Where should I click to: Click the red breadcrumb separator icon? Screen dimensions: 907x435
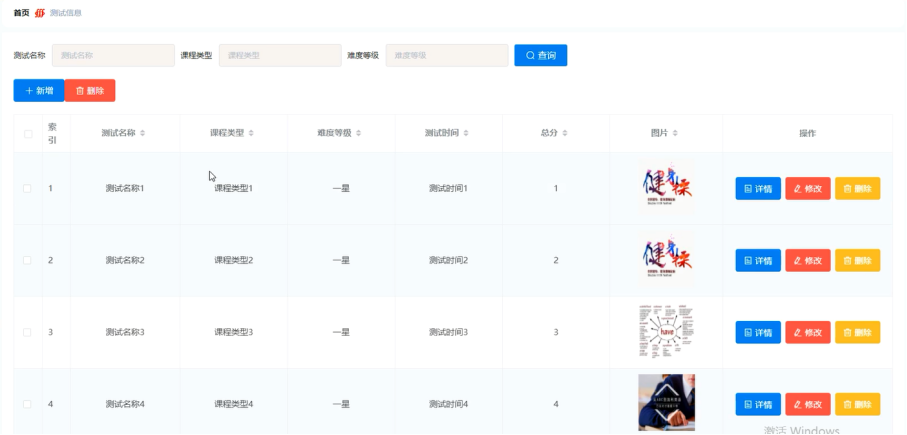(39, 13)
